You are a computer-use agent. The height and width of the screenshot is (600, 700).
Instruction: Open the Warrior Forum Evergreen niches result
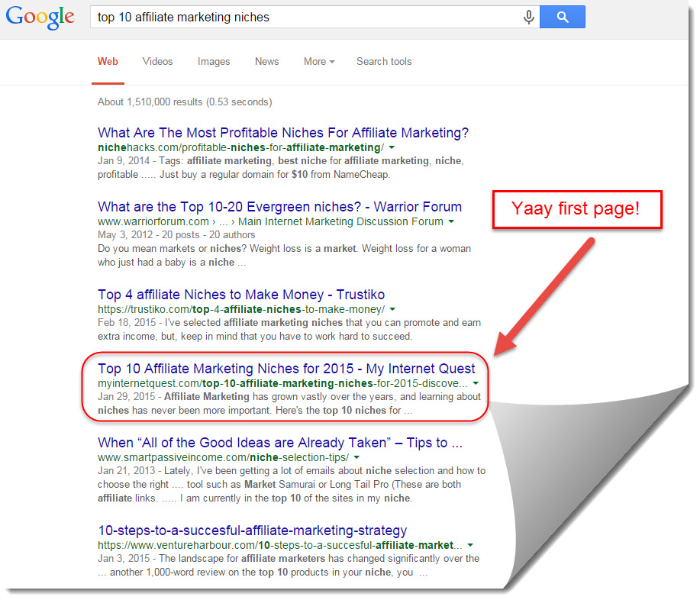click(x=279, y=207)
